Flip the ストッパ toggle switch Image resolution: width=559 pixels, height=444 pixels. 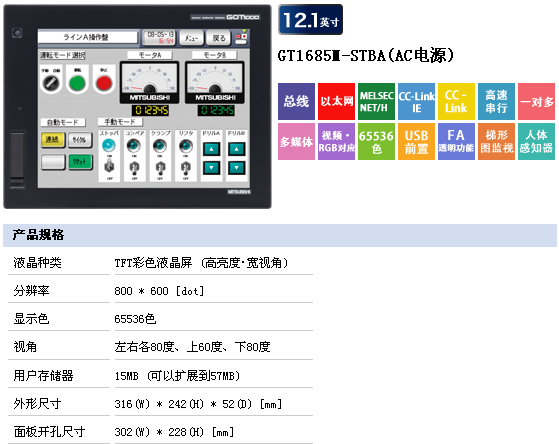tap(109, 166)
